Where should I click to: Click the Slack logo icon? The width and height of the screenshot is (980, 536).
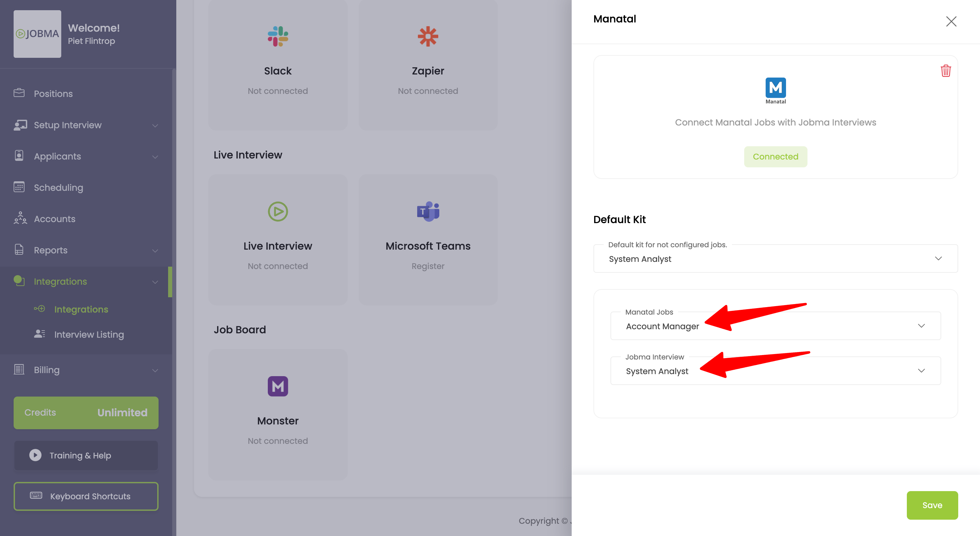click(x=278, y=36)
